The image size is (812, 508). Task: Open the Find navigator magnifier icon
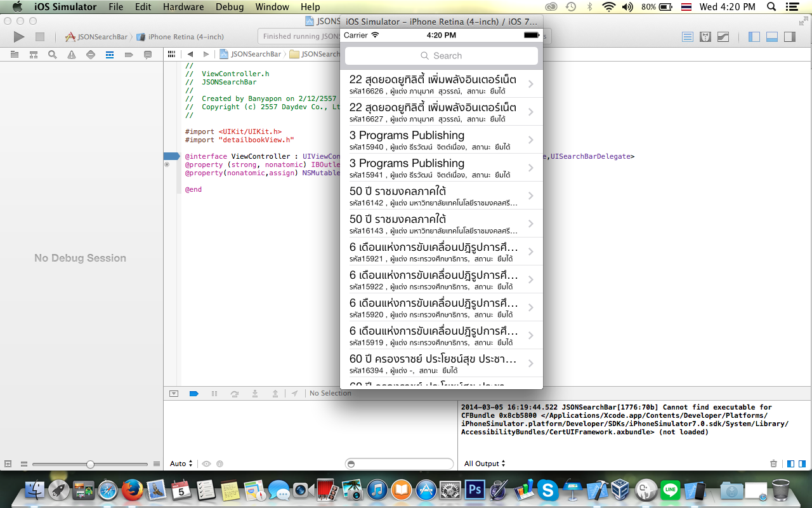(53, 55)
